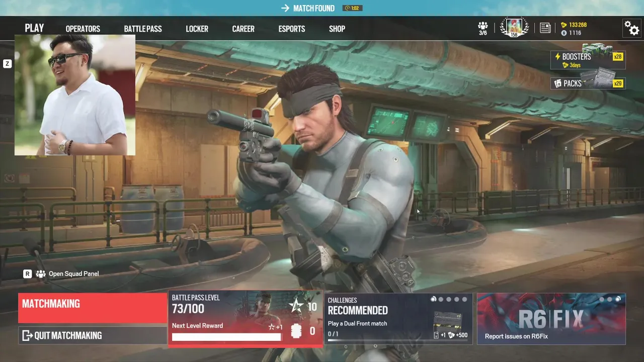Viewport: 644px width, 362px height.
Task: Quit matchmaking
Action: 93,335
